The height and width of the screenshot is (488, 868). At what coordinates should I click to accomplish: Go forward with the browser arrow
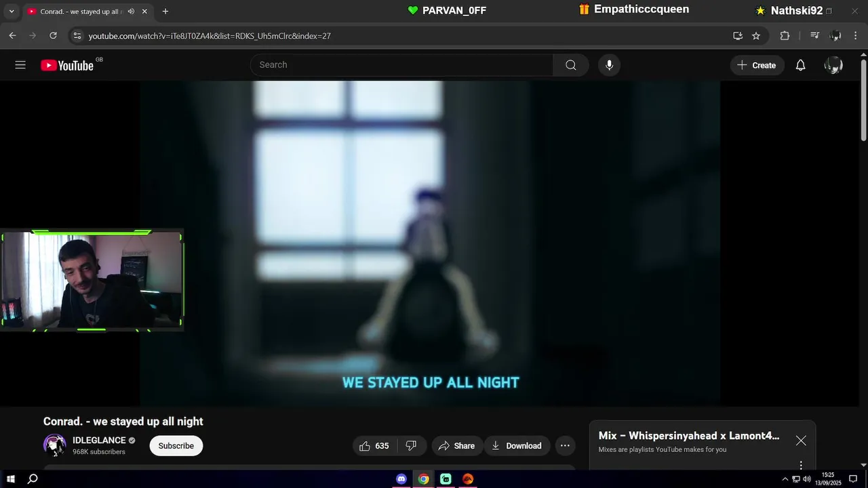point(33,35)
